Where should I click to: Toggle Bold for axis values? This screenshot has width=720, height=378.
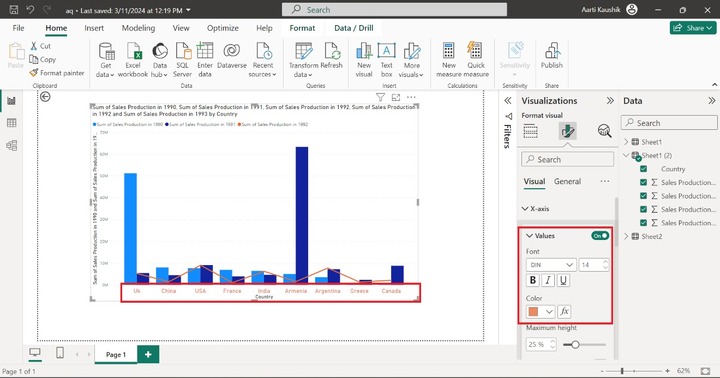(533, 280)
